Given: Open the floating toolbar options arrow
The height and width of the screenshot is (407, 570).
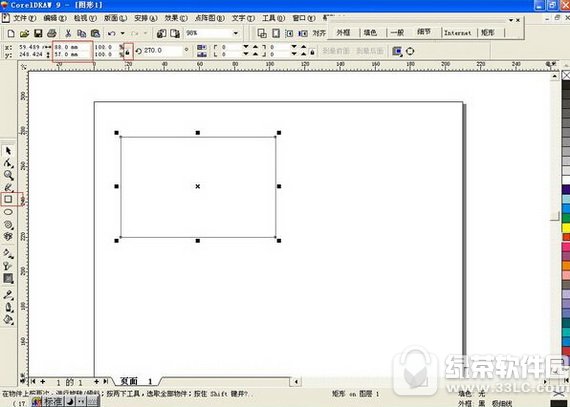Looking at the screenshot, I should pos(511,20).
